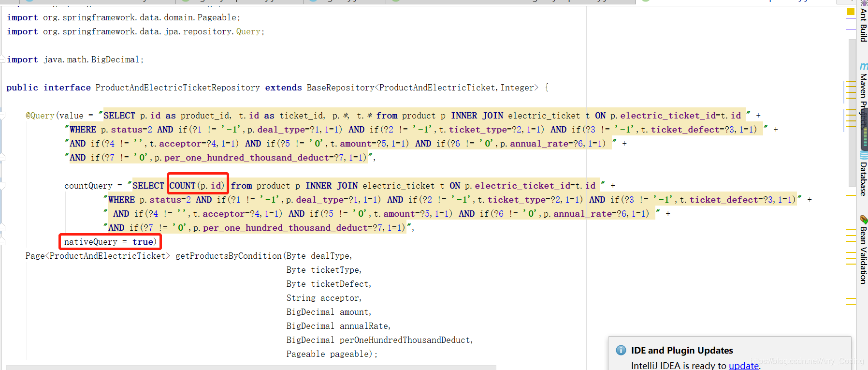Collapse the imports fold at java.math.BigDecimal line
Image resolution: width=868 pixels, height=370 pixels.
pyautogui.click(x=2, y=59)
